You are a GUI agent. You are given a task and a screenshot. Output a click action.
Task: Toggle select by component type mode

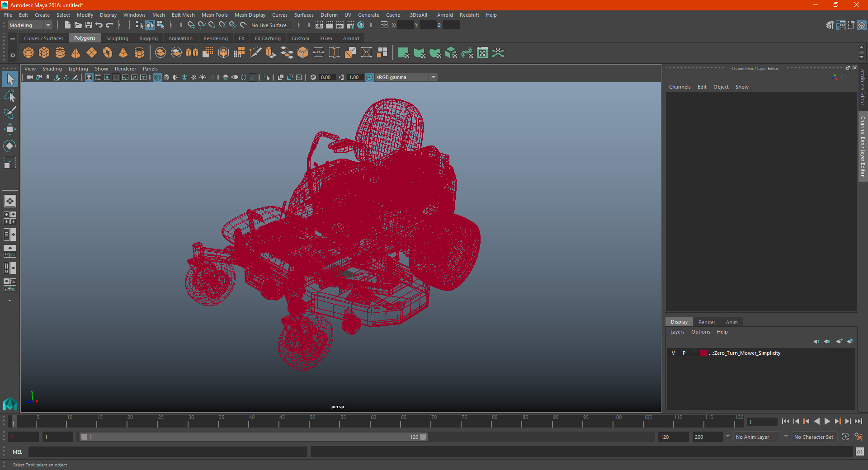(161, 25)
